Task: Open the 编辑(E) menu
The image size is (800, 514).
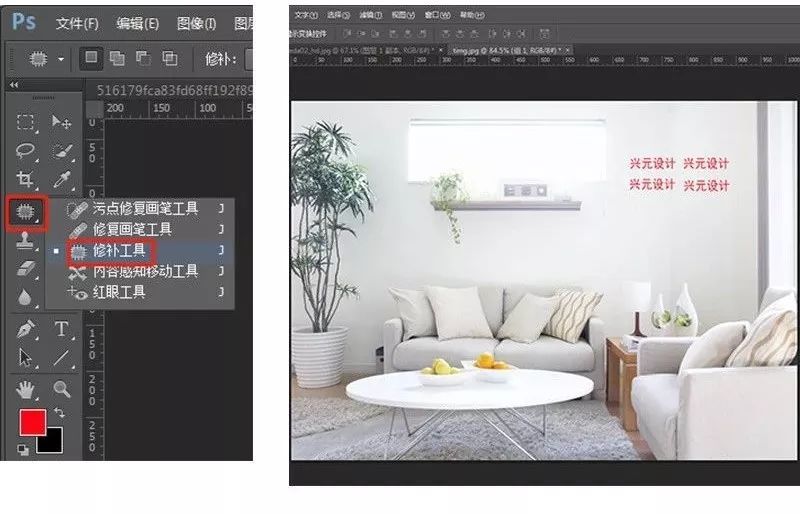Action: 138,23
